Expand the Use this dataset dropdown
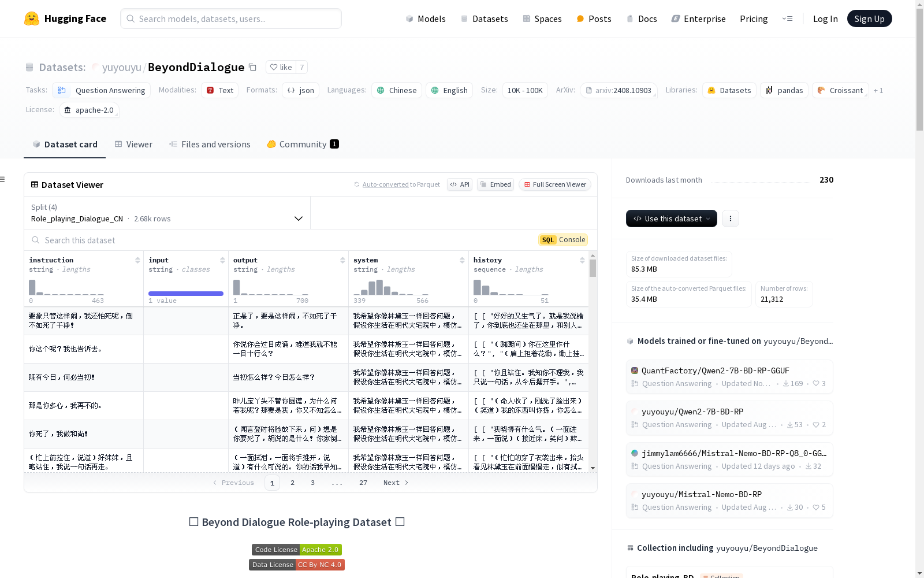The width and height of the screenshot is (924, 578). click(x=672, y=218)
